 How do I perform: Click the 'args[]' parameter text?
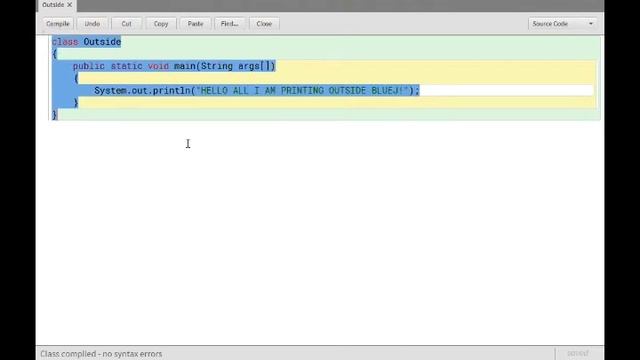[x=254, y=66]
